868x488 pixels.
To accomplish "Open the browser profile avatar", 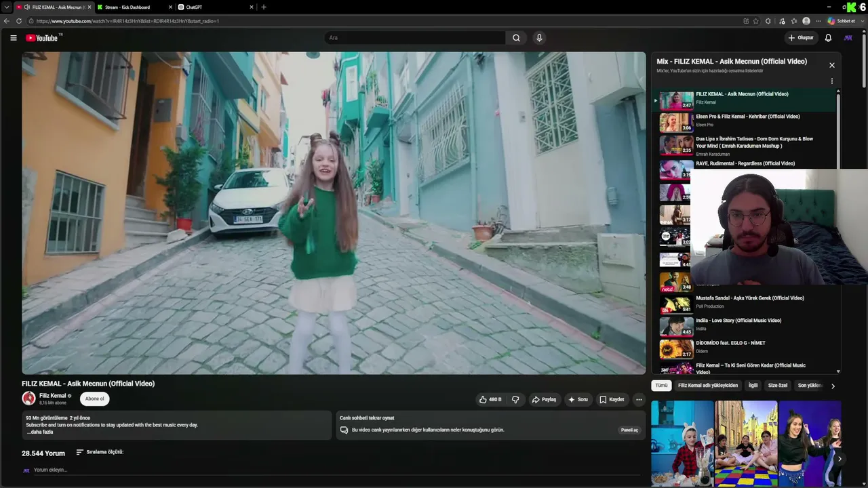I will click(x=806, y=21).
